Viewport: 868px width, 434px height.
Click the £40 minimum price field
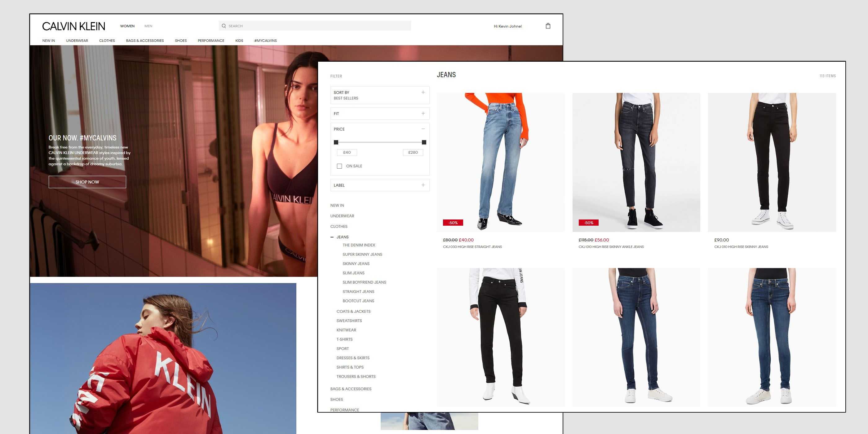coord(347,153)
